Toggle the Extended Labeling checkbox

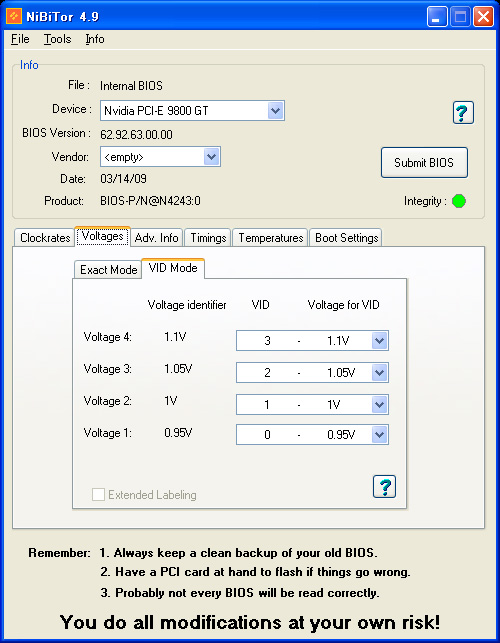tap(98, 495)
